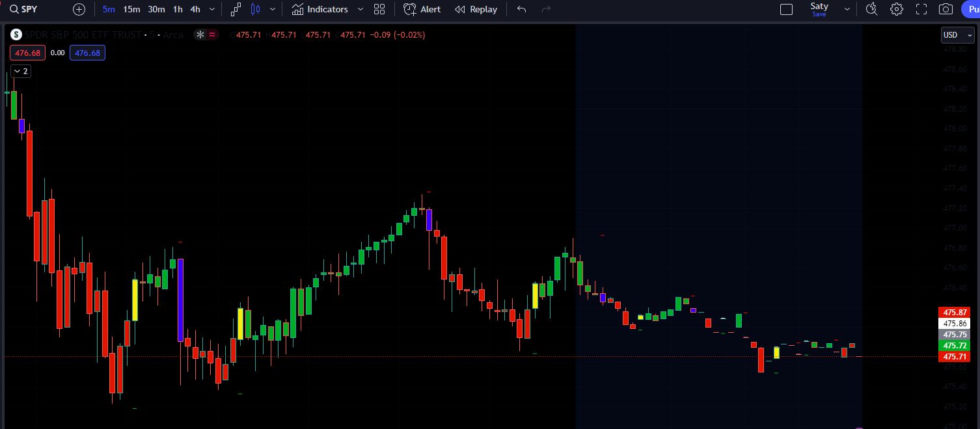Viewport: 980px width, 429px height.
Task: Expand the timeframe interval dropdown
Action: 212,9
